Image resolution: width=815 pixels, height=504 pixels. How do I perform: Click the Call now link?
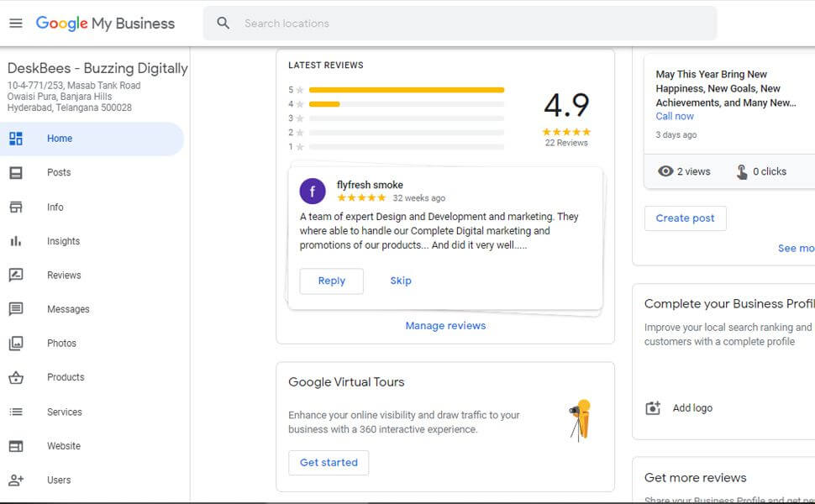(x=674, y=117)
